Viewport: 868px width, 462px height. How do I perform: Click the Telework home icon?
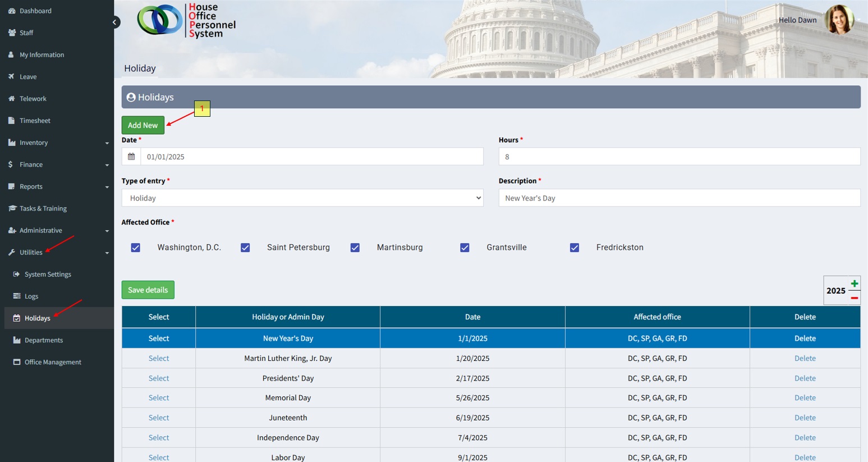click(12, 98)
